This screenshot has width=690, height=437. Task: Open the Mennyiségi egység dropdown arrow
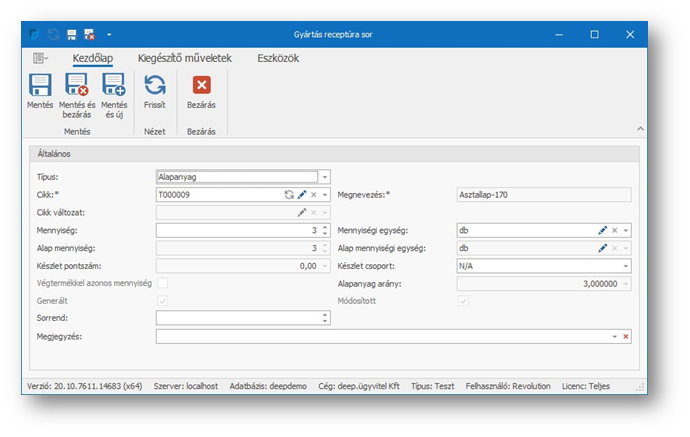coord(626,230)
